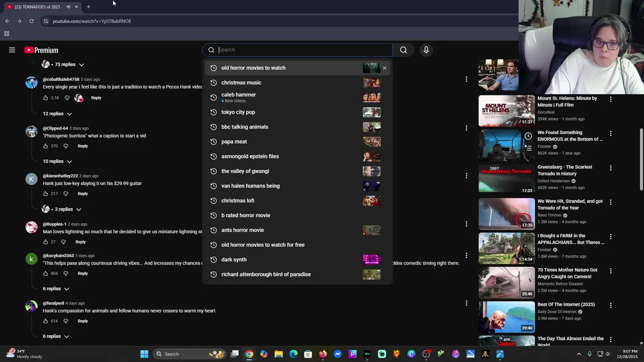Select 'dark synth' search suggestion
Viewport: 644px width, 362px height.
point(297,259)
